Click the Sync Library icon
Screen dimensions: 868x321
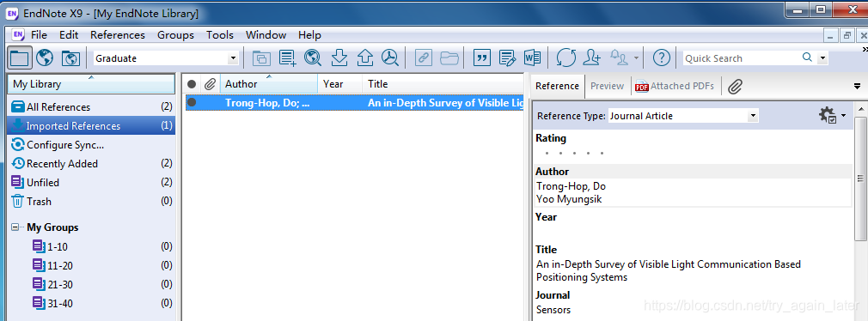(x=566, y=58)
